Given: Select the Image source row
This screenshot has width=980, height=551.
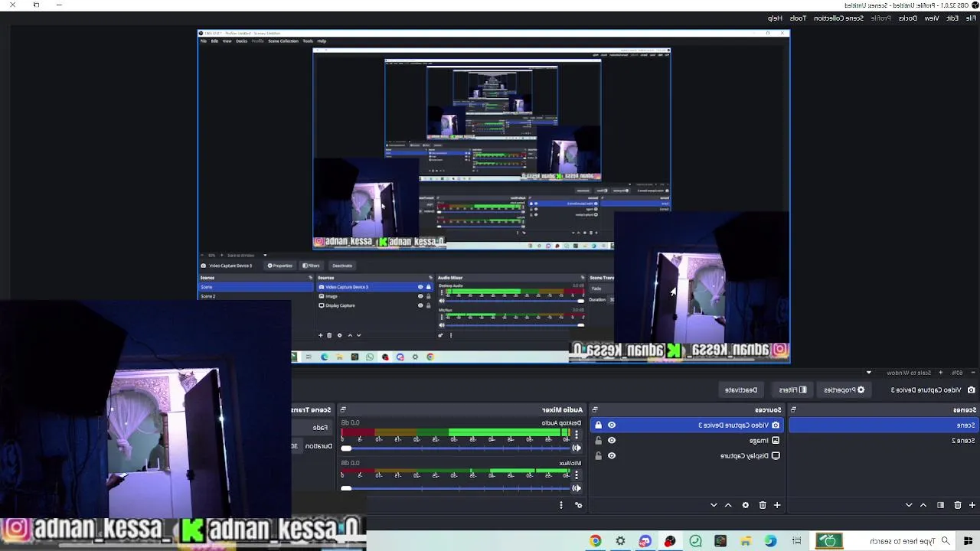Looking at the screenshot, I should [688, 440].
